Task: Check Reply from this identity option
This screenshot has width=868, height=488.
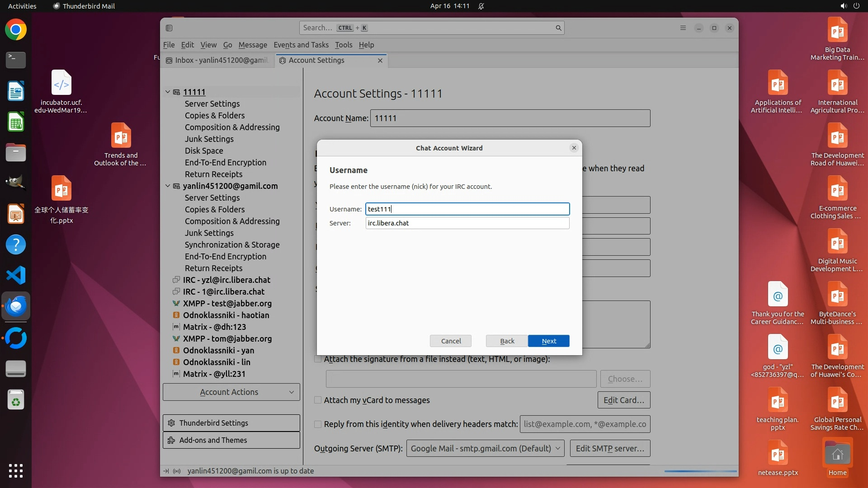Action: (x=318, y=424)
